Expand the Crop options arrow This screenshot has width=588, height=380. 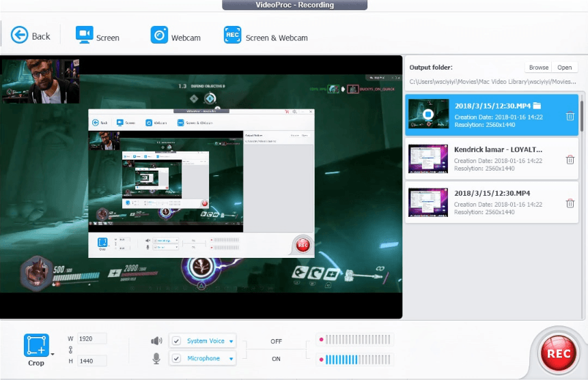coord(52,354)
